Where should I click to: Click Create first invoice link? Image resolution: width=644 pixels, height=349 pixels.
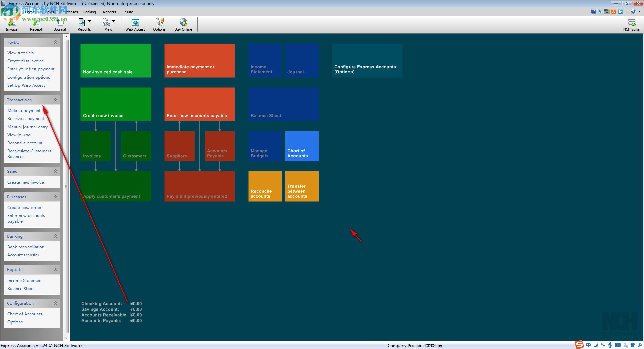click(25, 61)
